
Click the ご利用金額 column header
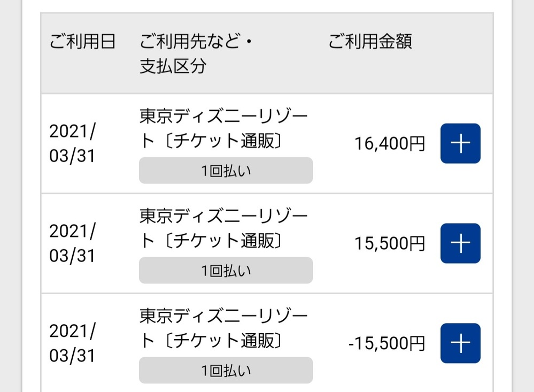[370, 42]
